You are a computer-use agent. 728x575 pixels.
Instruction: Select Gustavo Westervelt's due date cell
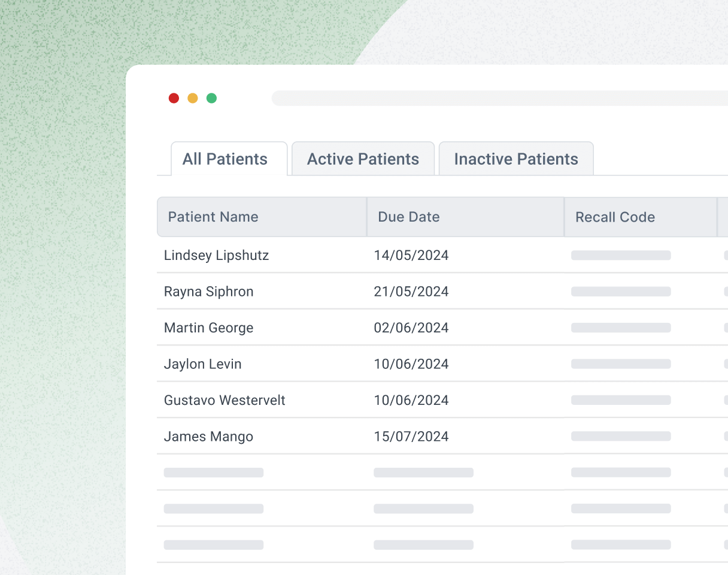click(411, 400)
